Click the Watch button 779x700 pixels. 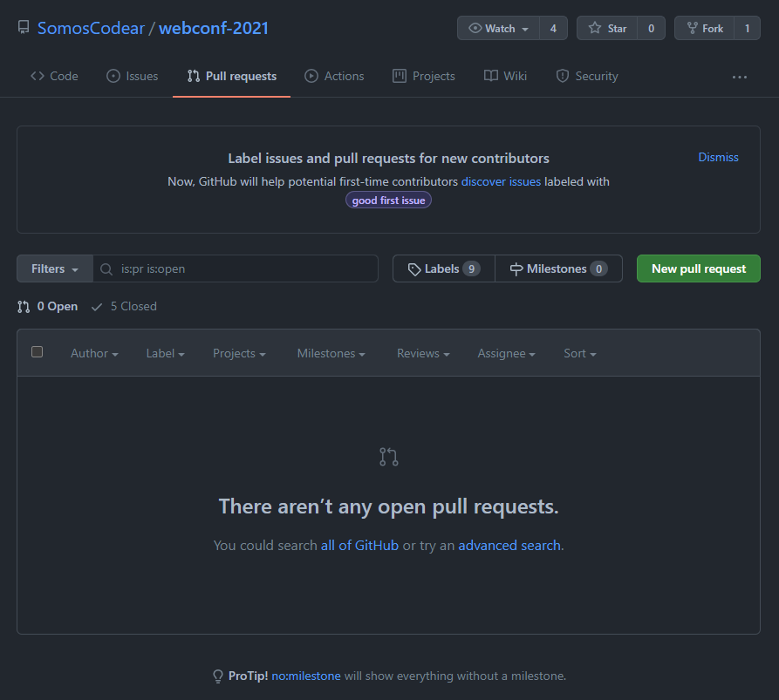click(x=498, y=28)
